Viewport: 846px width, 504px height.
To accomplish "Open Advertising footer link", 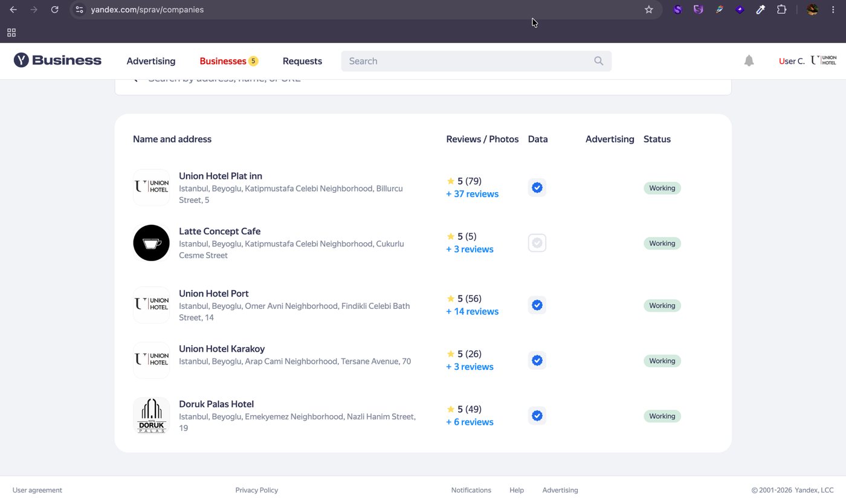I will pyautogui.click(x=560, y=490).
